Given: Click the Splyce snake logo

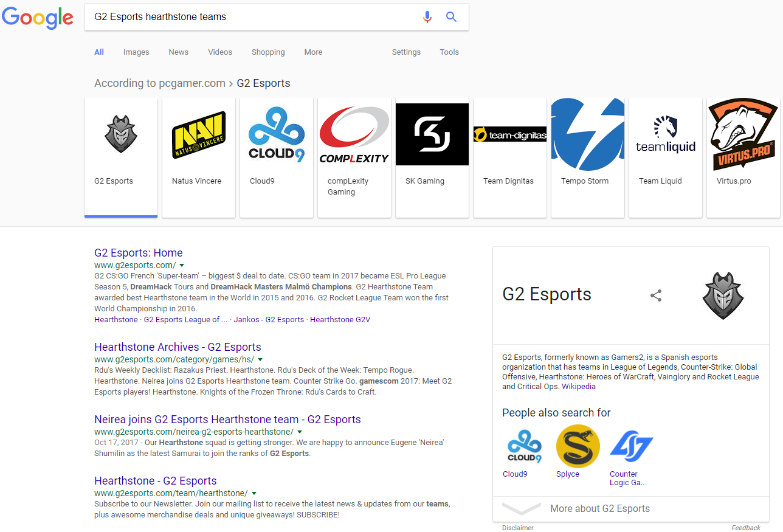Looking at the screenshot, I should point(578,446).
